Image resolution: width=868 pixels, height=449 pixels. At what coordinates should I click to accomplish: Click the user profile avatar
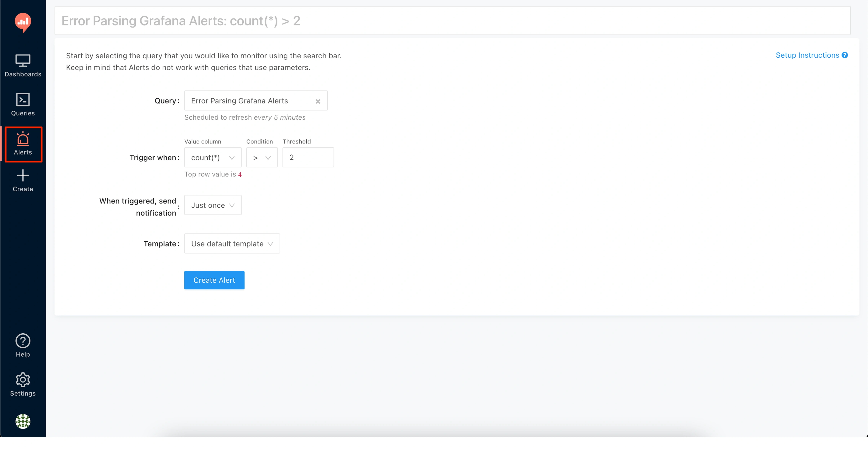[23, 421]
